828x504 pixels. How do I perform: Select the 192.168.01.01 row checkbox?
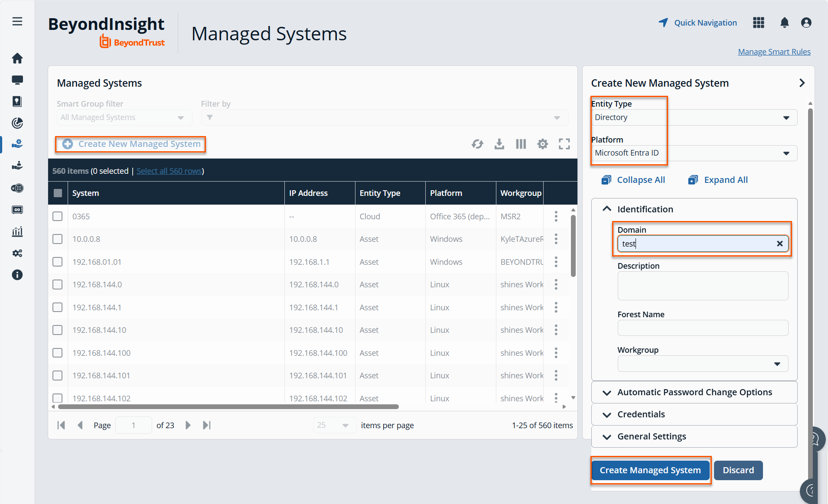pyautogui.click(x=58, y=262)
